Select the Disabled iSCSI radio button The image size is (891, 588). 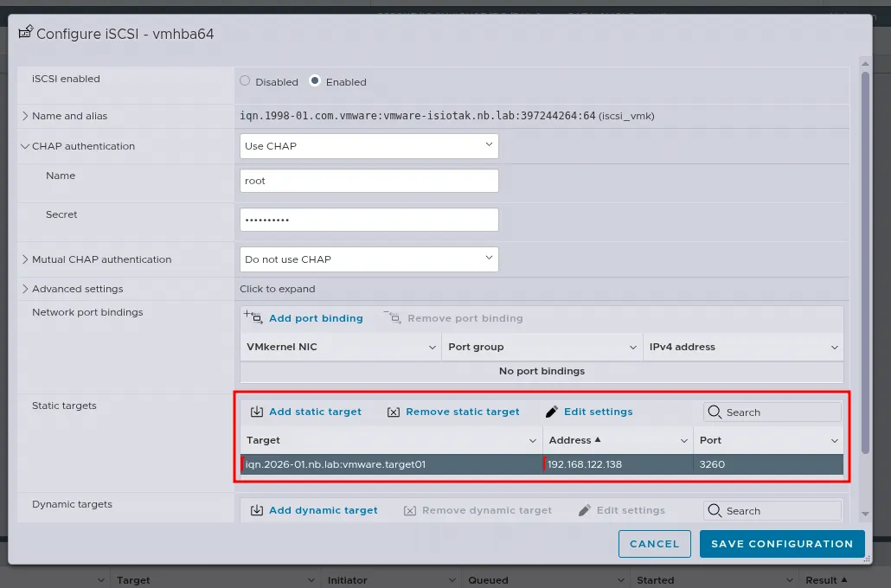coord(245,80)
